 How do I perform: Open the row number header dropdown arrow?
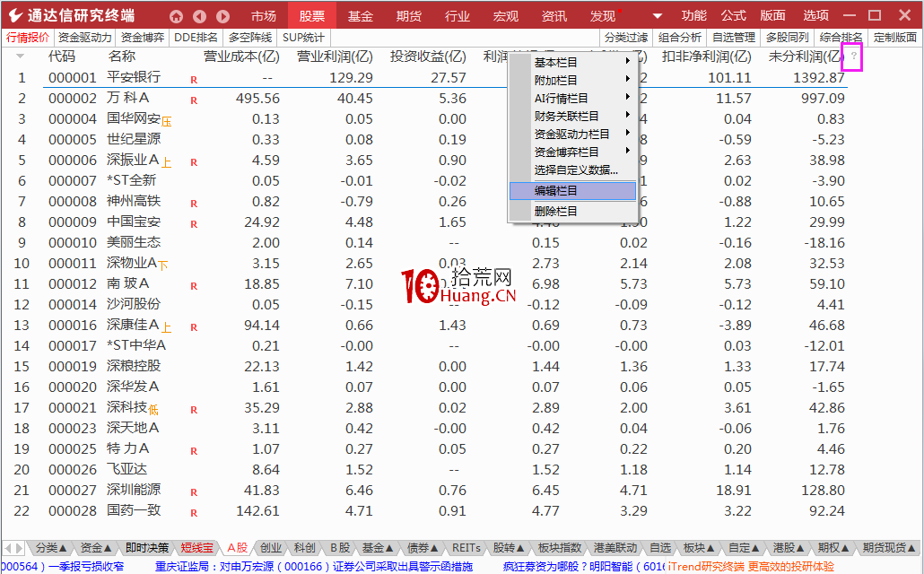pos(21,57)
